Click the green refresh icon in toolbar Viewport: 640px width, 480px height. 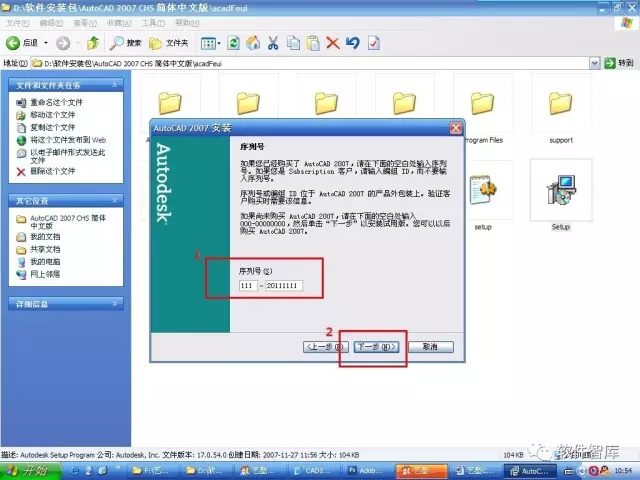click(233, 42)
